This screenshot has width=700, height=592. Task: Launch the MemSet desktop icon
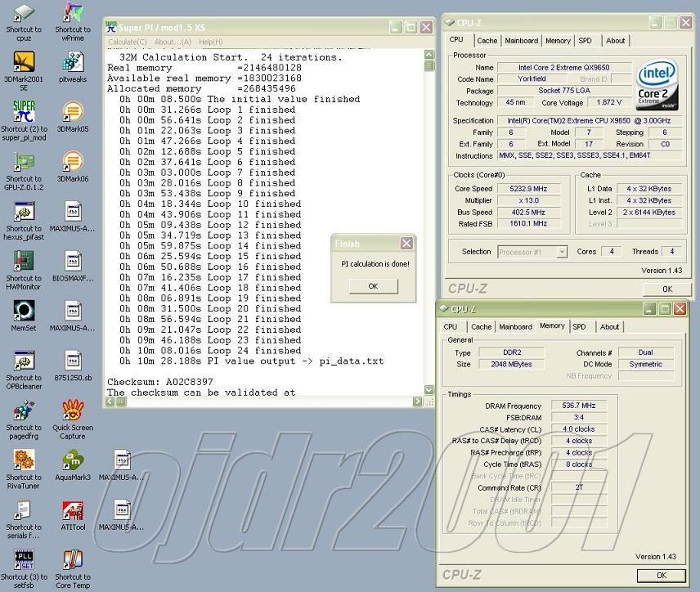point(24,316)
